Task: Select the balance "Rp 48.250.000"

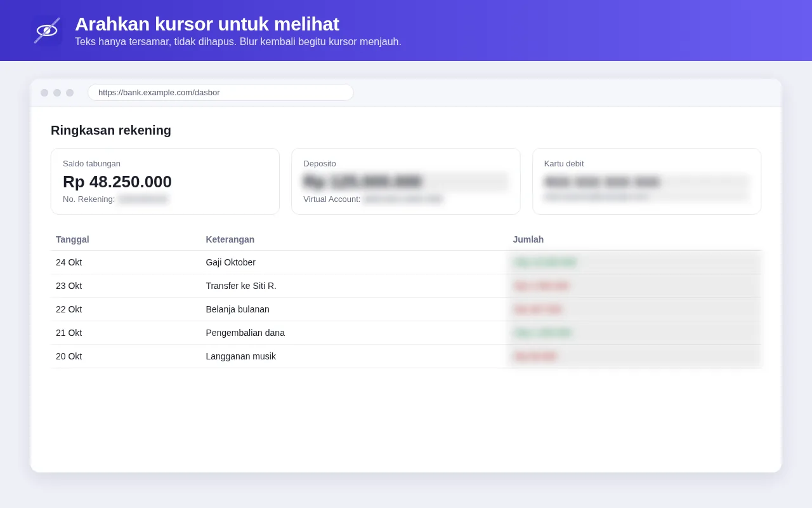Action: (x=117, y=182)
